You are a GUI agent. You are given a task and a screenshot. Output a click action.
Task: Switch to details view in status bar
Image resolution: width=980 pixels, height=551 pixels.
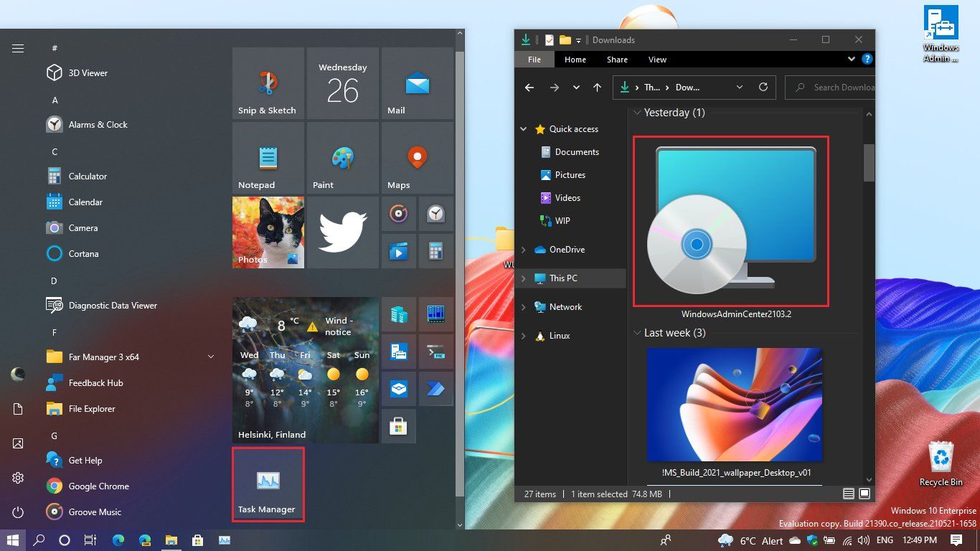[x=849, y=494]
